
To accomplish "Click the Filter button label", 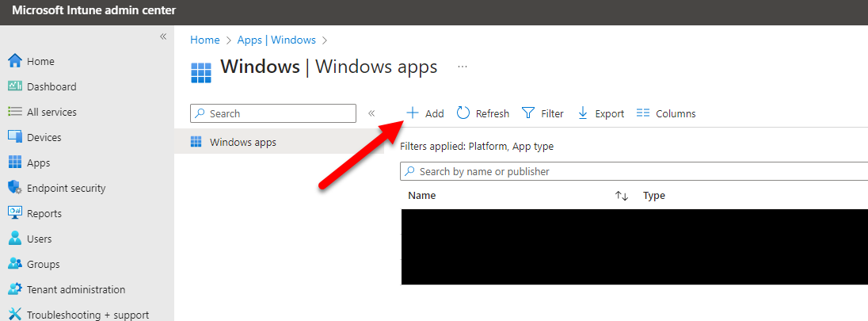I will click(553, 113).
